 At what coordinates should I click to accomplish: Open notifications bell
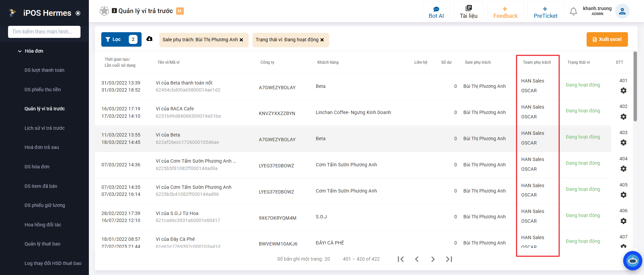[x=574, y=11]
